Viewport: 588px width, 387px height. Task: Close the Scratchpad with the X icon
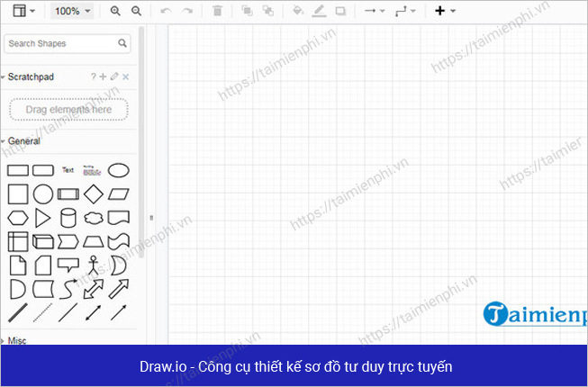pyautogui.click(x=126, y=76)
